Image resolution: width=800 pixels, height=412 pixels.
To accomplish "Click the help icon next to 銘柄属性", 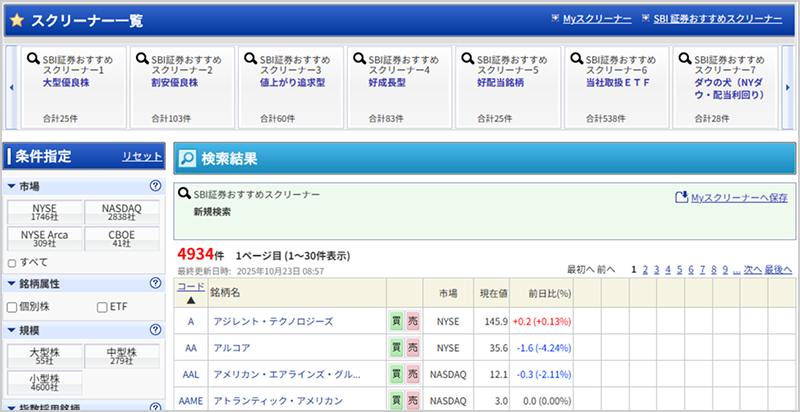I will [x=155, y=283].
